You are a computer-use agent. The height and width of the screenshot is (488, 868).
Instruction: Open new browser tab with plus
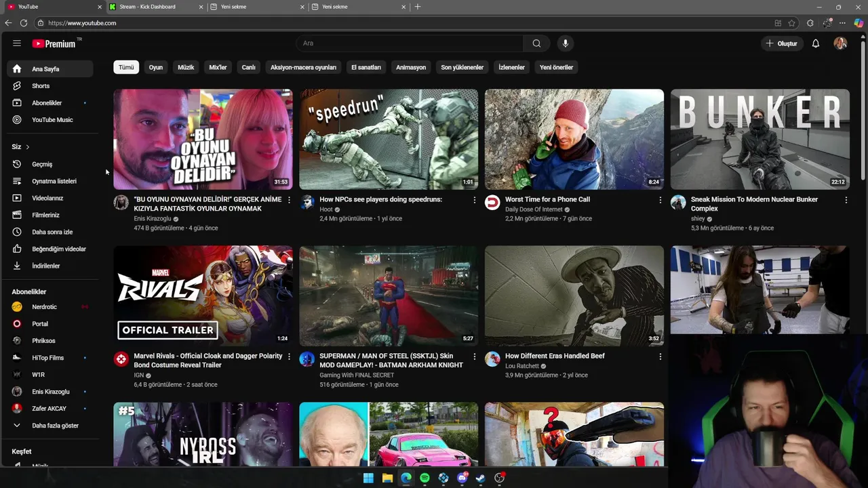(x=418, y=7)
